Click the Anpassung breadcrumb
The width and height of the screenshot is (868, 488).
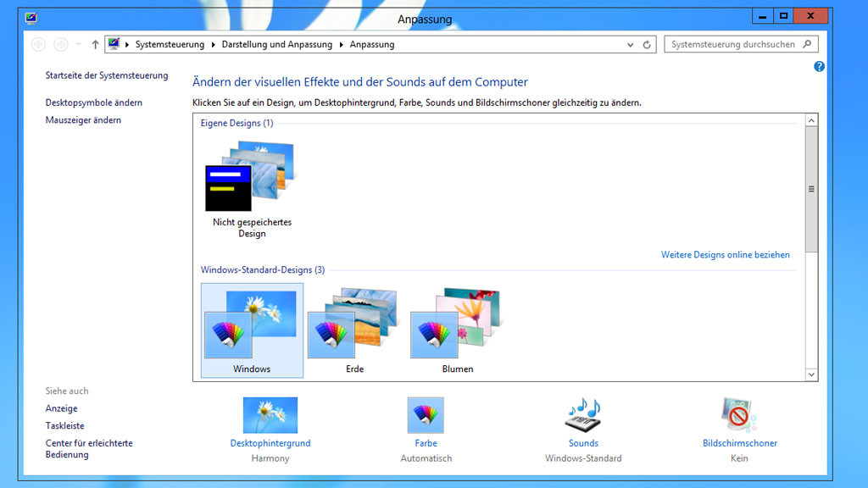tap(372, 44)
